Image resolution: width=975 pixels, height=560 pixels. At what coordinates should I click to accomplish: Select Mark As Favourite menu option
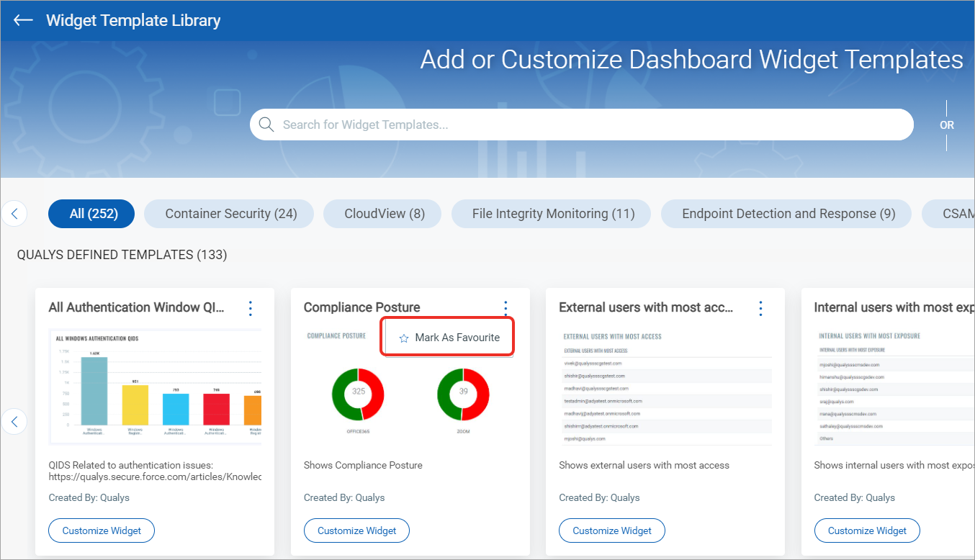click(x=457, y=338)
